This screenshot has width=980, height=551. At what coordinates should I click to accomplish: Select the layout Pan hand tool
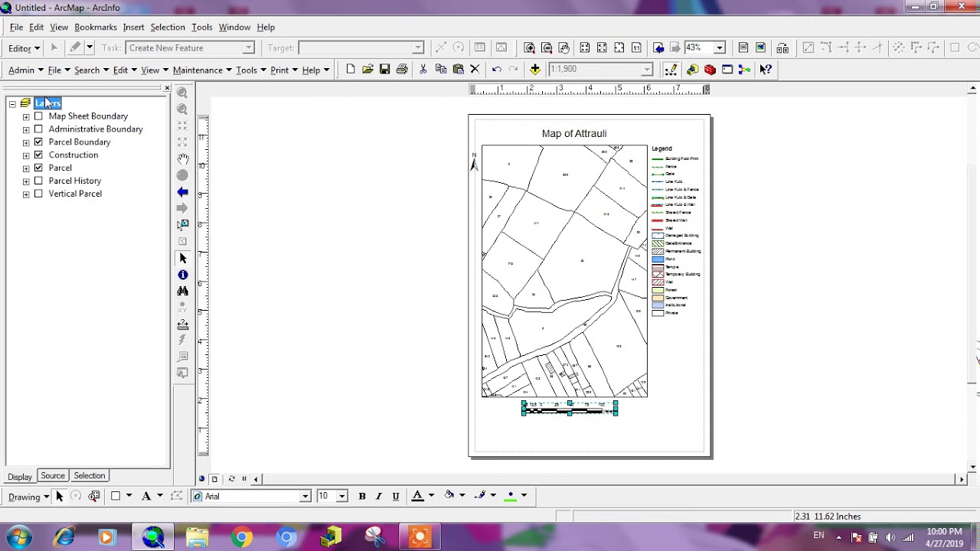564,47
